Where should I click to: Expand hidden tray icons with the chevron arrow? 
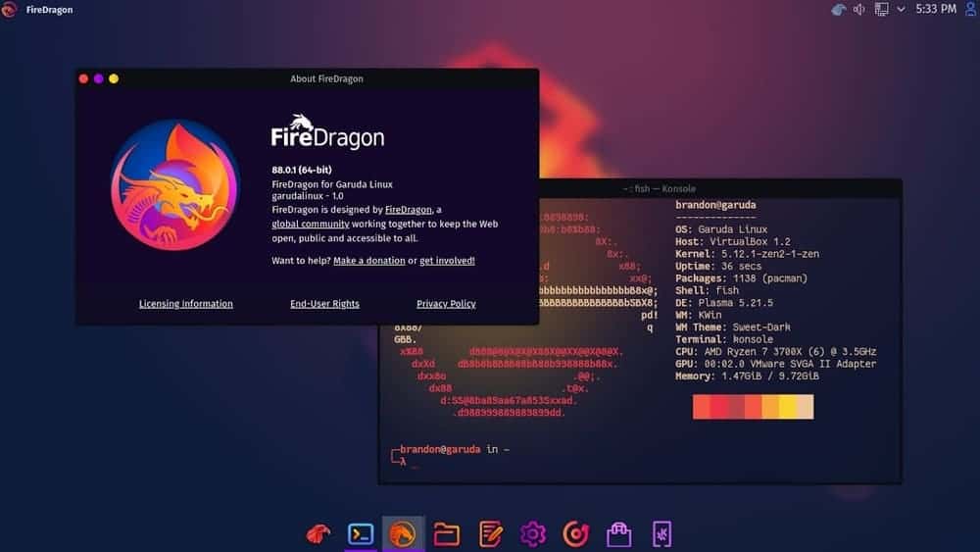pyautogui.click(x=901, y=10)
